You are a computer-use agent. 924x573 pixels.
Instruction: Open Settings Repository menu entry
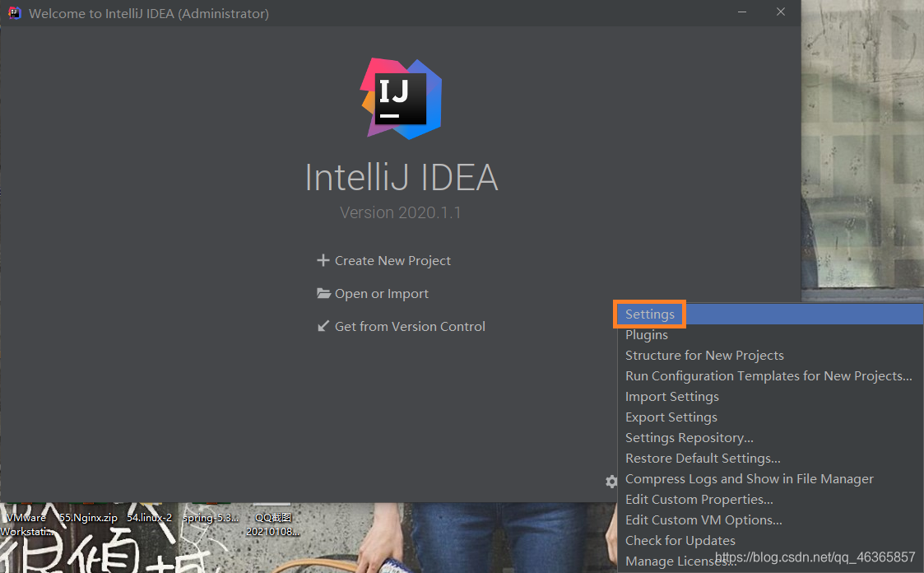[769, 438]
